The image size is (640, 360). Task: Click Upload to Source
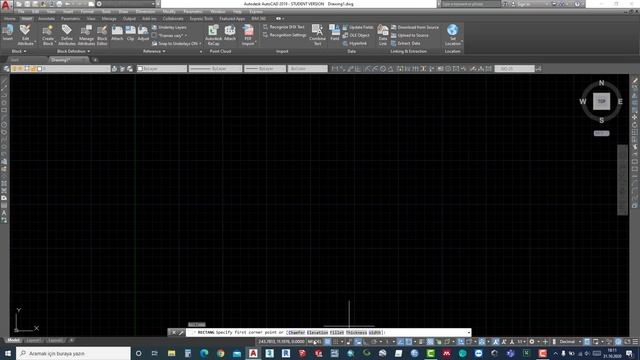click(x=410, y=36)
